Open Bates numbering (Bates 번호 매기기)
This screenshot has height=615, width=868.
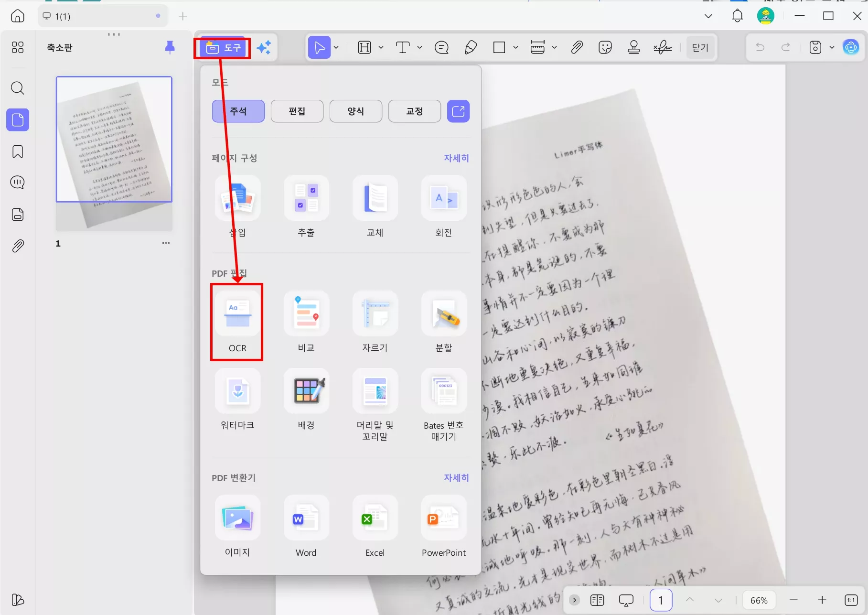click(x=444, y=405)
